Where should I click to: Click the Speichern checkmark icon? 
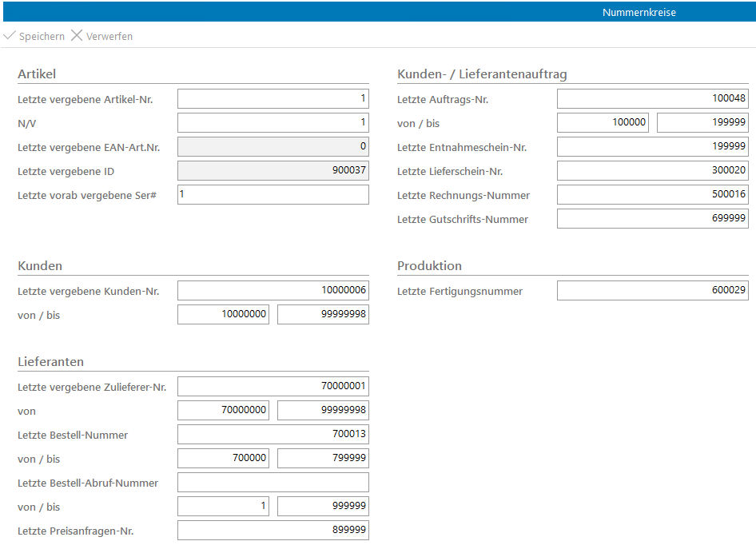[10, 36]
